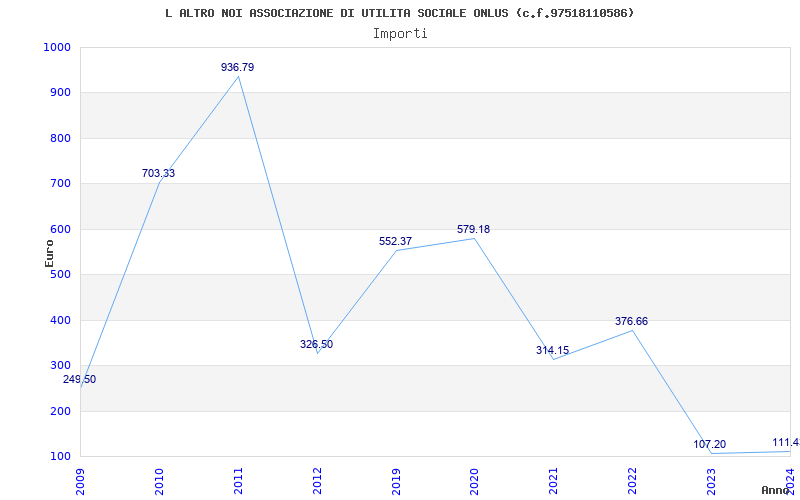Click the x-axis year label 2023
800x500 pixels.
click(x=711, y=482)
